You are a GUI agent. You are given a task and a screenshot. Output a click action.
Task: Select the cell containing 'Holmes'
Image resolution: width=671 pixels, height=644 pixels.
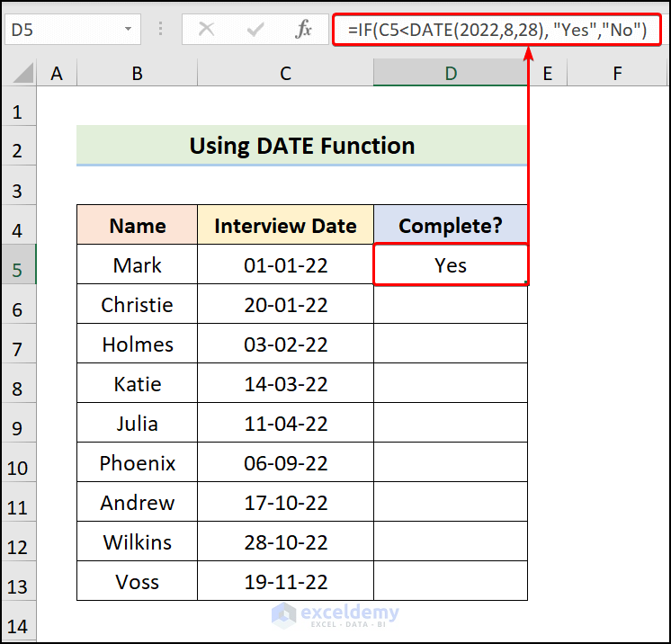137,344
